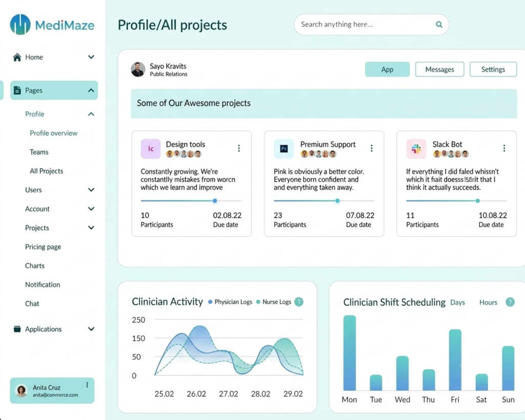Expand the Home menu chevron
Screen dimensions: 525x420
tap(91, 57)
